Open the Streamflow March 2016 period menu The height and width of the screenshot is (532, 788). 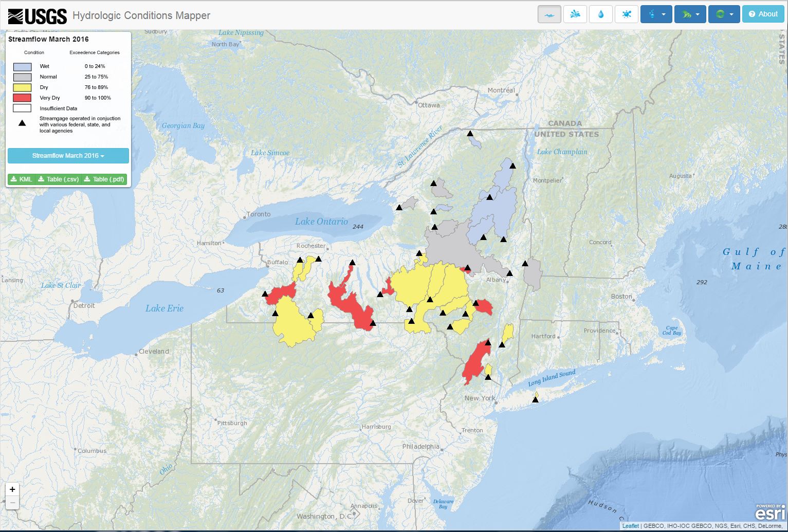point(68,156)
